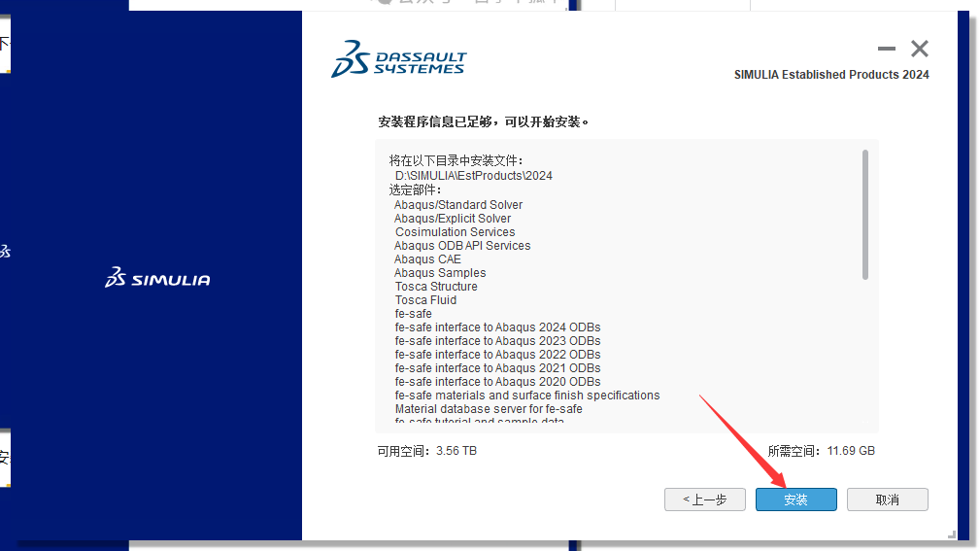Click the Dassault Systemes logo
This screenshot has width=980, height=551.
pos(399,58)
